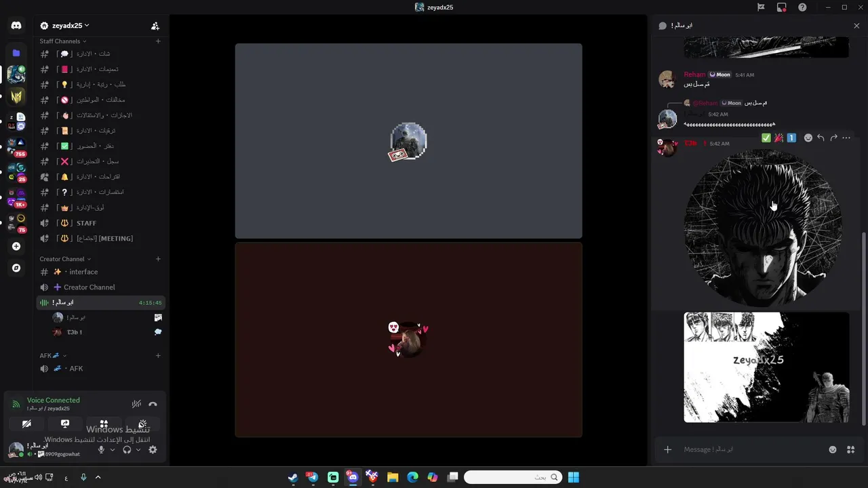The width and height of the screenshot is (868, 488).
Task: Open server with 1K+ notification badge
Action: [x=16, y=198]
